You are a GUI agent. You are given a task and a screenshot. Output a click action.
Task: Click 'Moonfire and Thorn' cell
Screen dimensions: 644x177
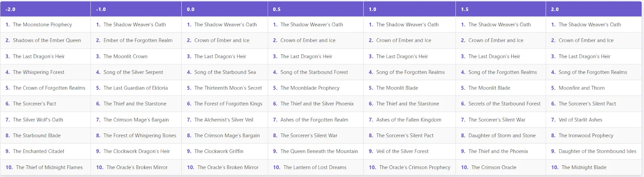[582, 88]
